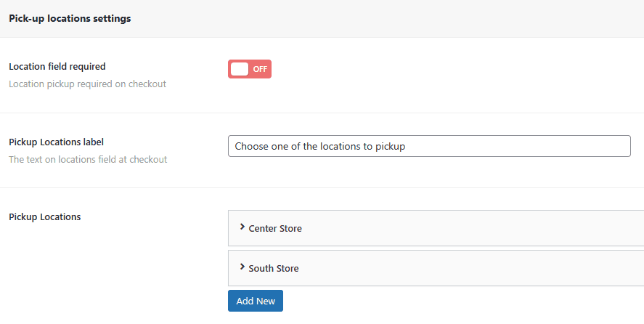Click the word "Choose" in the input field
644x324 pixels.
pos(251,146)
